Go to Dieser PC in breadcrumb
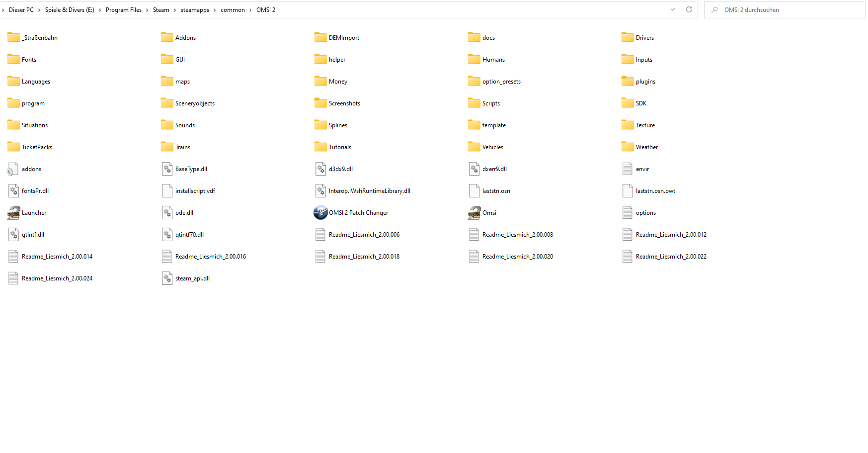Image resolution: width=868 pixels, height=453 pixels. pos(21,10)
